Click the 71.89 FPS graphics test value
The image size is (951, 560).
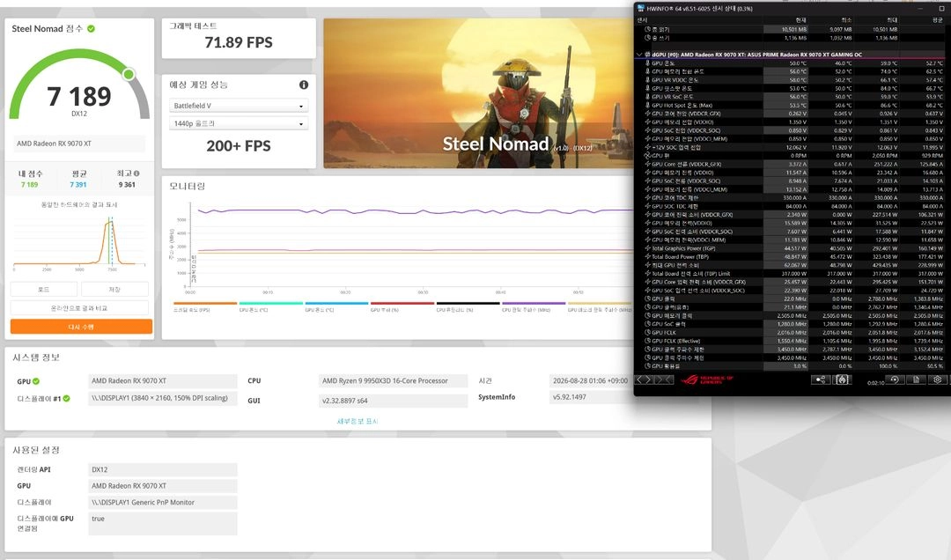click(x=239, y=42)
